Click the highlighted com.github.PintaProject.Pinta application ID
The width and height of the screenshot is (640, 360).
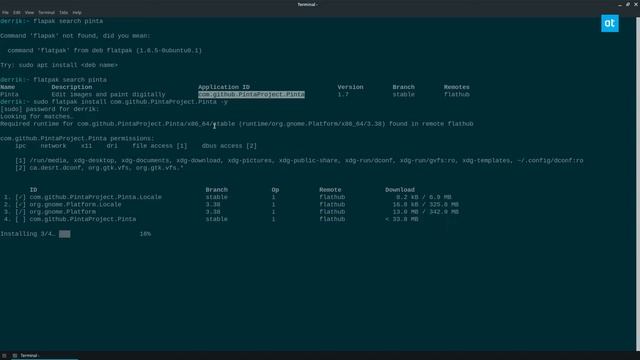click(251, 94)
